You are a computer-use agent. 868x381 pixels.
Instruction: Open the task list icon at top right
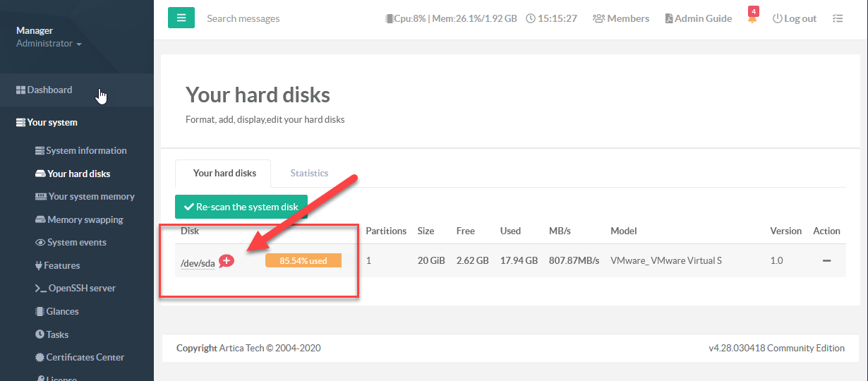[838, 18]
